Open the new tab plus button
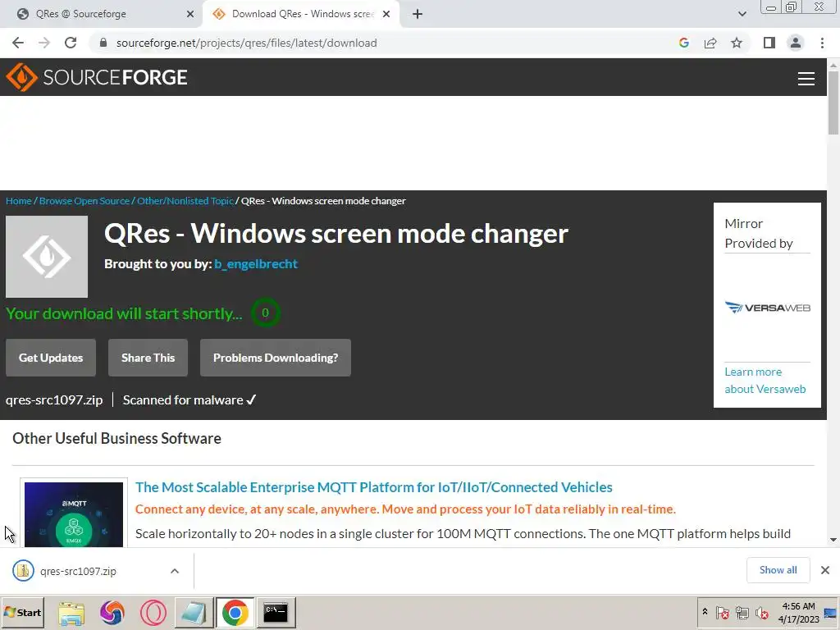Screen dimensions: 840x630 [418, 14]
